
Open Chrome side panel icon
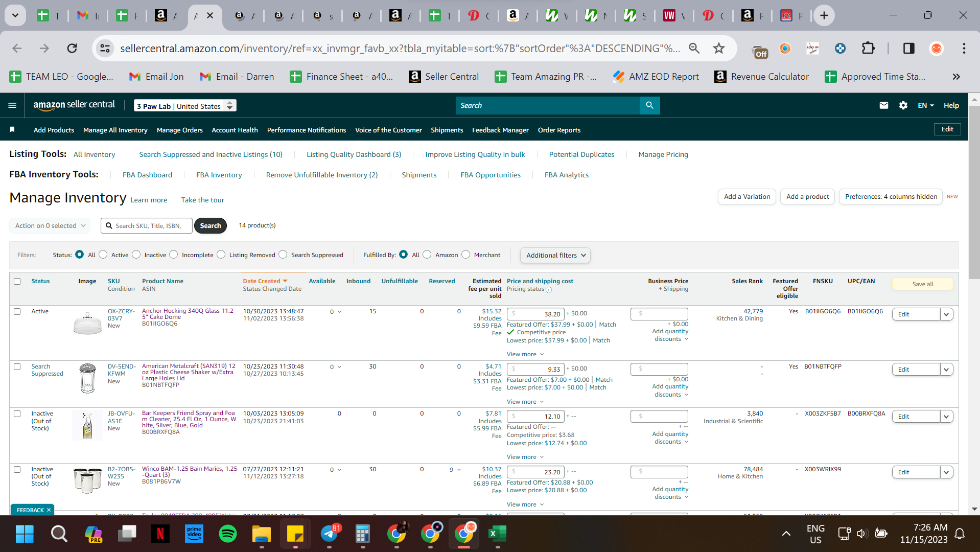coord(908,48)
